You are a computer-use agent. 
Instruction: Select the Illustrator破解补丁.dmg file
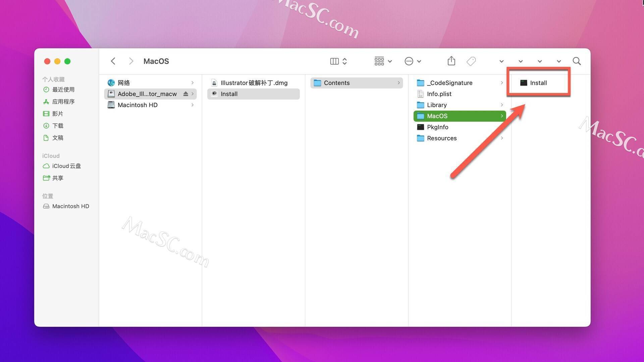[254, 83]
